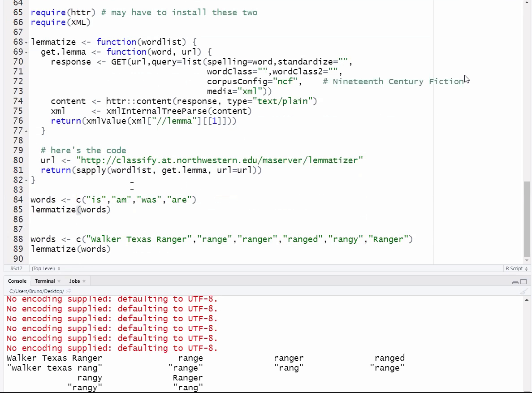
Task: Clear the console with the broom icon
Action: [x=523, y=292]
